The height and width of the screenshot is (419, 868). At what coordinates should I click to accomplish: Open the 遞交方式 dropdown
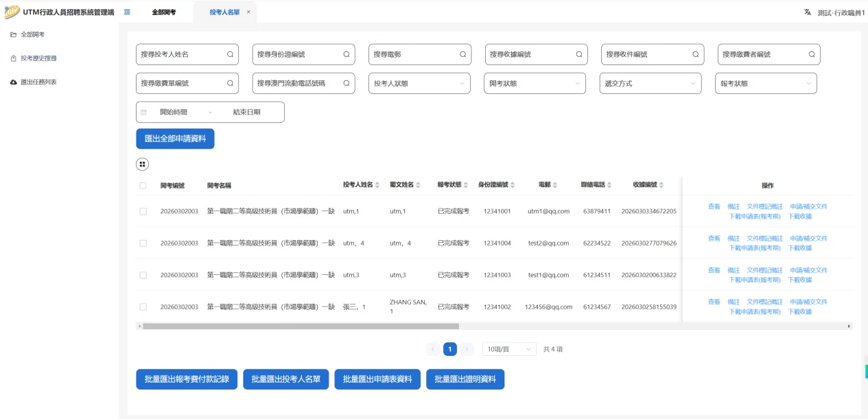[x=650, y=83]
